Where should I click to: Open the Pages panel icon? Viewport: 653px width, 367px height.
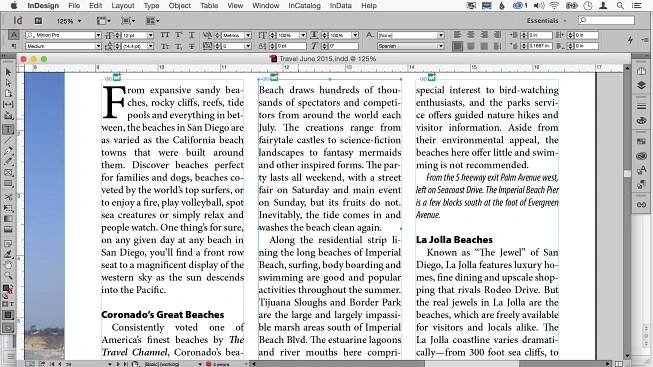coord(641,72)
